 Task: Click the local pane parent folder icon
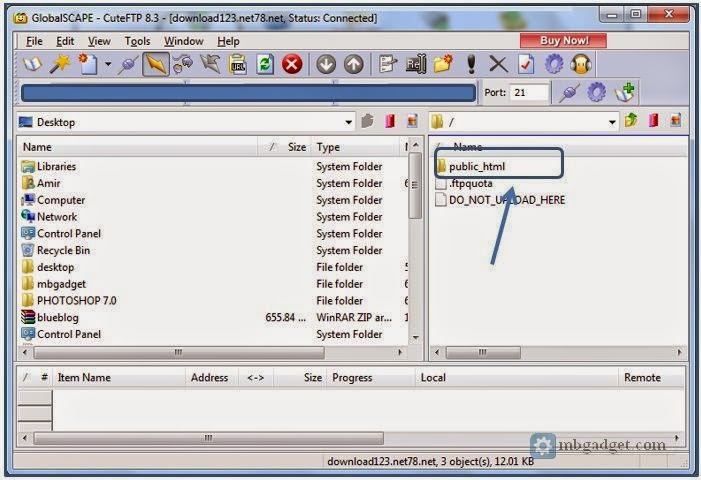(x=367, y=121)
